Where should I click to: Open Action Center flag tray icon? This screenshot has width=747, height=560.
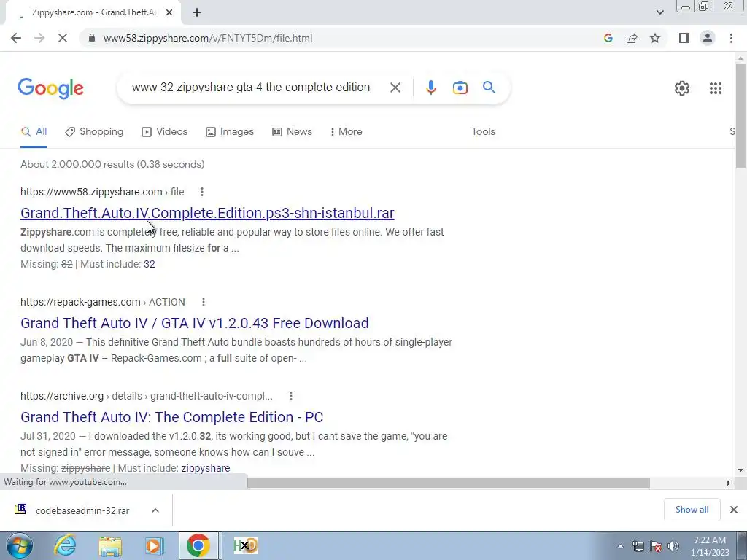click(656, 546)
